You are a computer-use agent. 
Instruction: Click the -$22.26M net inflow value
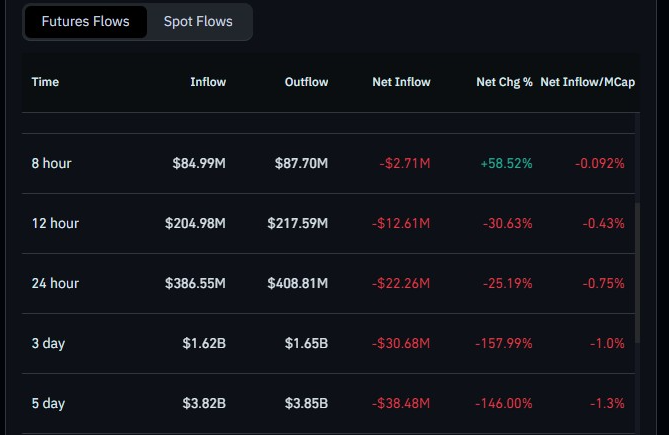tap(401, 284)
